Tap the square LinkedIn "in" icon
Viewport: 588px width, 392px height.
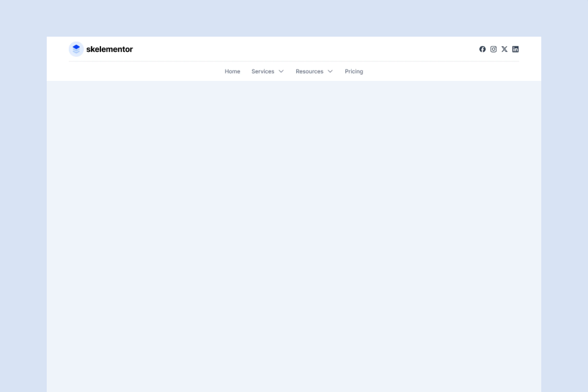pos(515,49)
